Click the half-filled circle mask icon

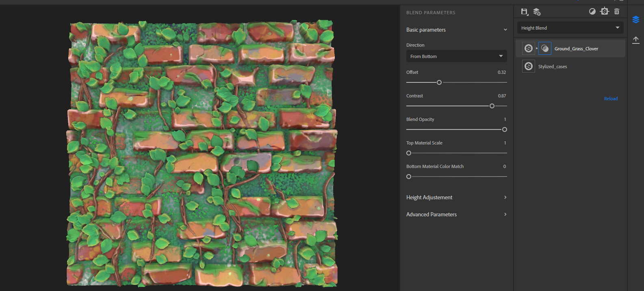pyautogui.click(x=592, y=11)
